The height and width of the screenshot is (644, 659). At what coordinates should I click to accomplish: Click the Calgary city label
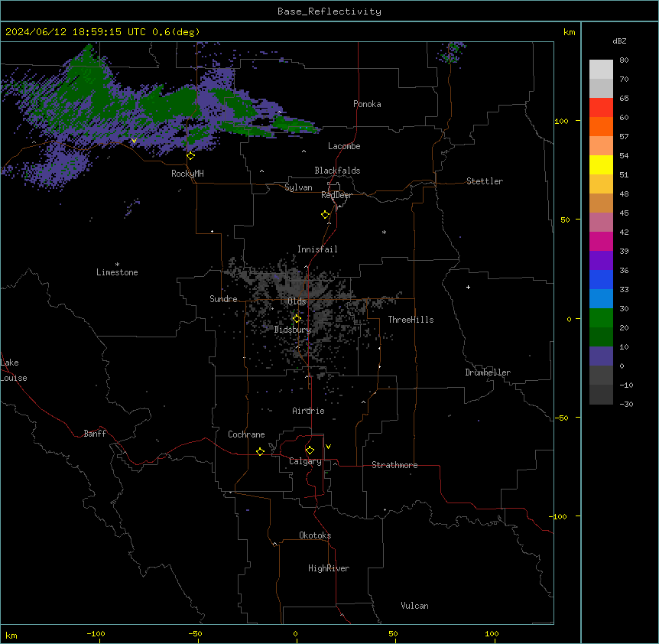(x=305, y=461)
